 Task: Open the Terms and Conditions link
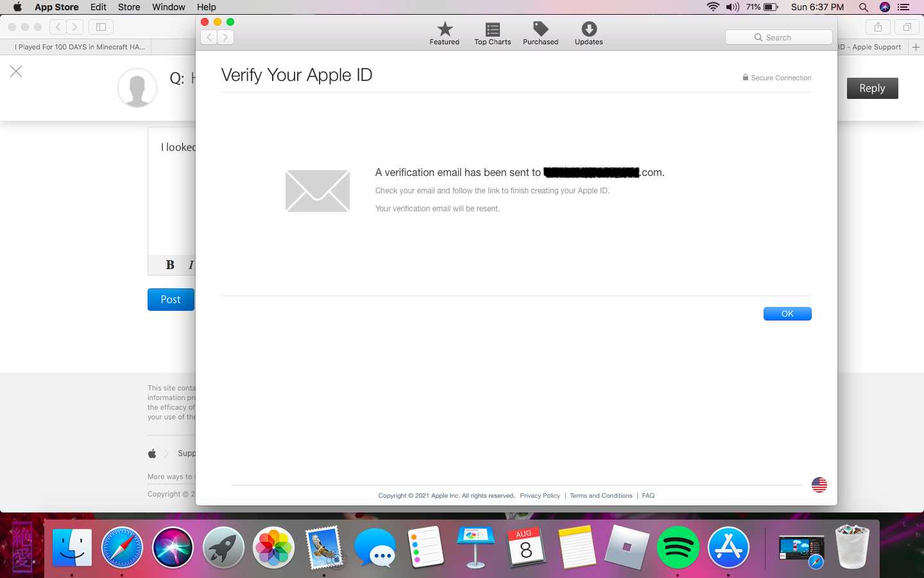tap(601, 496)
